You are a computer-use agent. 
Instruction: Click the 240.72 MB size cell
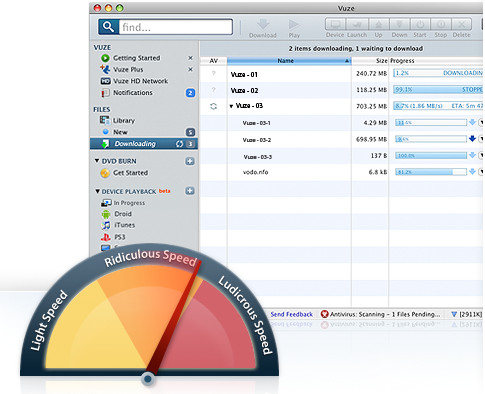[x=371, y=73]
